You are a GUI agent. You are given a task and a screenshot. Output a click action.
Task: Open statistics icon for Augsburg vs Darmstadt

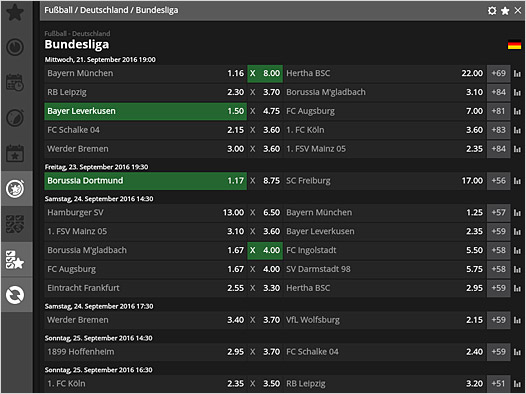517,270
